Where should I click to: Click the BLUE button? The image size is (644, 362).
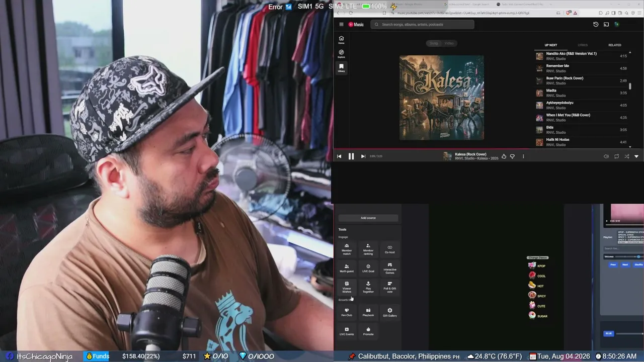point(609,333)
